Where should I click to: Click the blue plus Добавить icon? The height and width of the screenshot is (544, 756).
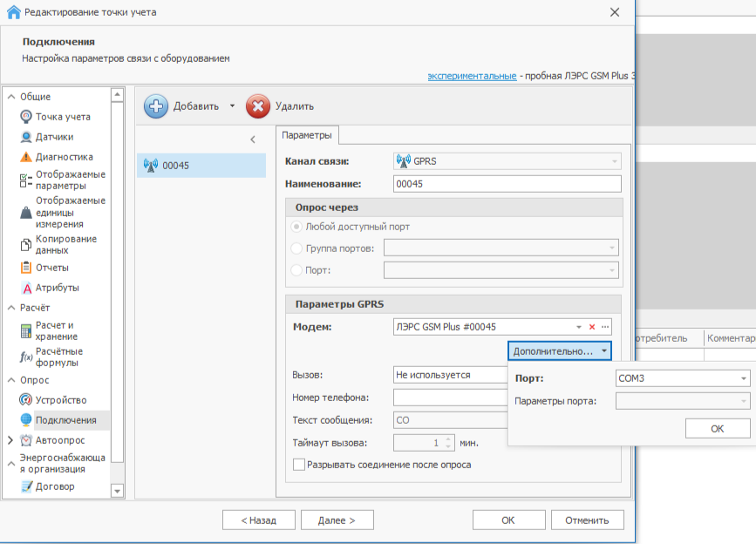[156, 106]
